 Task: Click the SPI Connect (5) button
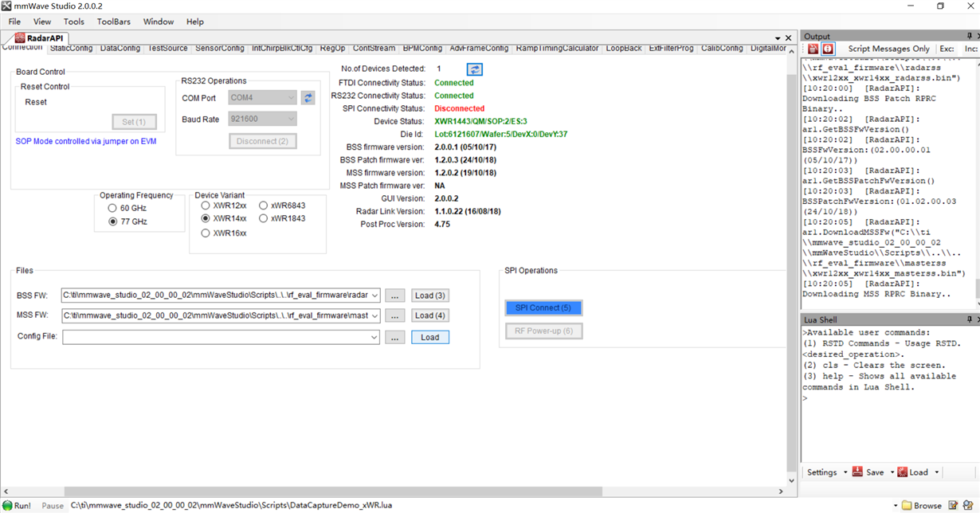pos(543,307)
